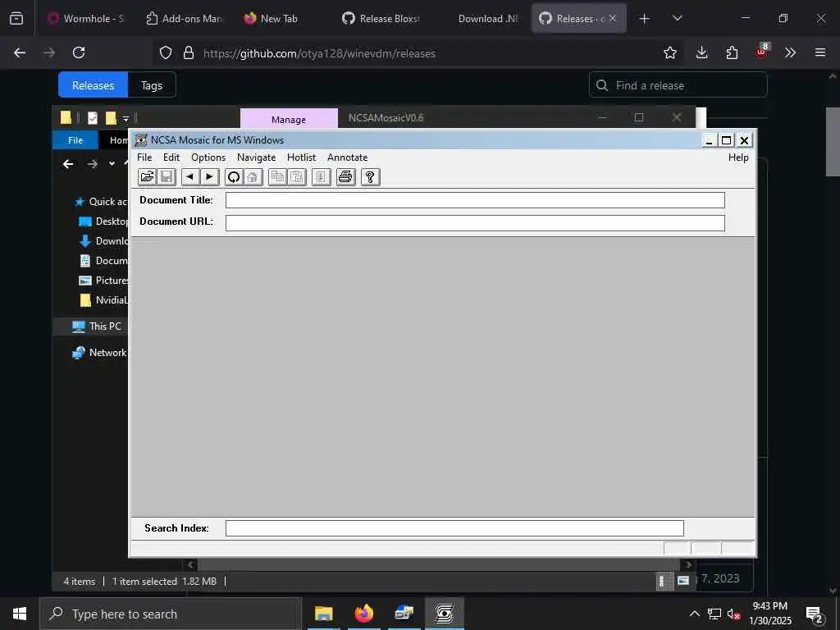Click the Open document icon in Mosaic toolbar
Viewport: 840px width, 630px height.
(x=147, y=177)
